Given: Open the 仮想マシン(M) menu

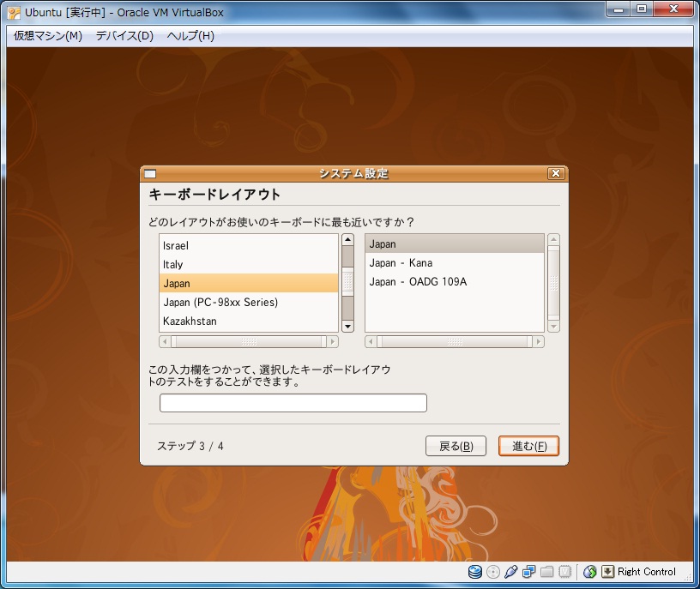Looking at the screenshot, I should (48, 36).
